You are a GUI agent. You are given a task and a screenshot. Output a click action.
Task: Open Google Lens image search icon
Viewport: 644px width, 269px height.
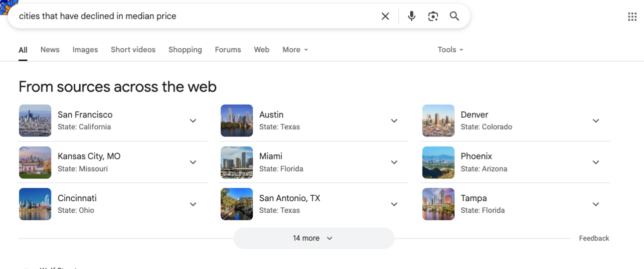point(433,16)
